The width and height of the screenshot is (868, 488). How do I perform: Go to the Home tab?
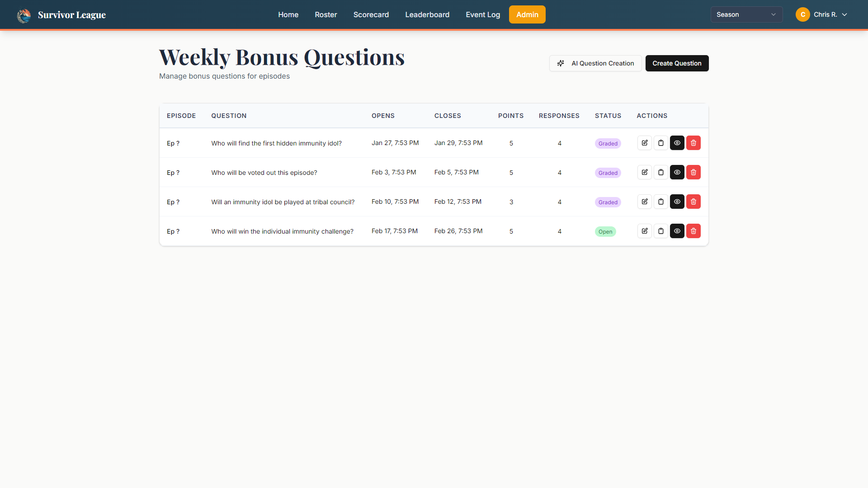(x=288, y=14)
